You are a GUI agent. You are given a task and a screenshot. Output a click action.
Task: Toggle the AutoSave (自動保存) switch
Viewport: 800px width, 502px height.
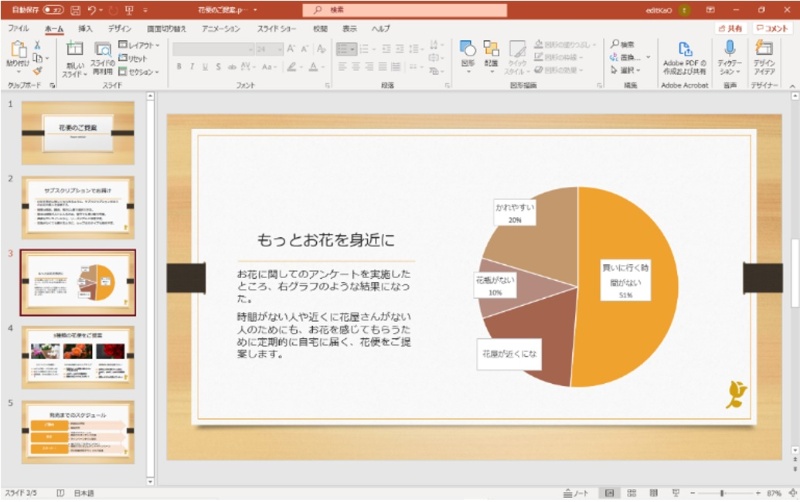(x=53, y=10)
